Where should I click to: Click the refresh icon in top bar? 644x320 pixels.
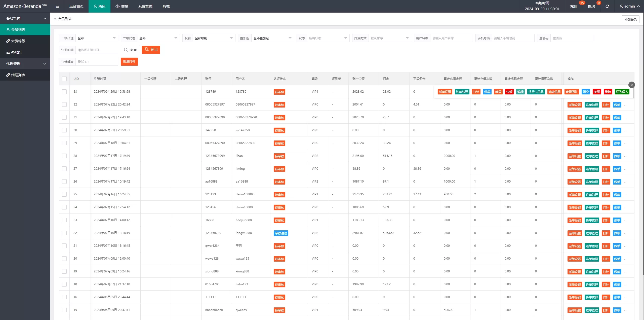point(607,6)
